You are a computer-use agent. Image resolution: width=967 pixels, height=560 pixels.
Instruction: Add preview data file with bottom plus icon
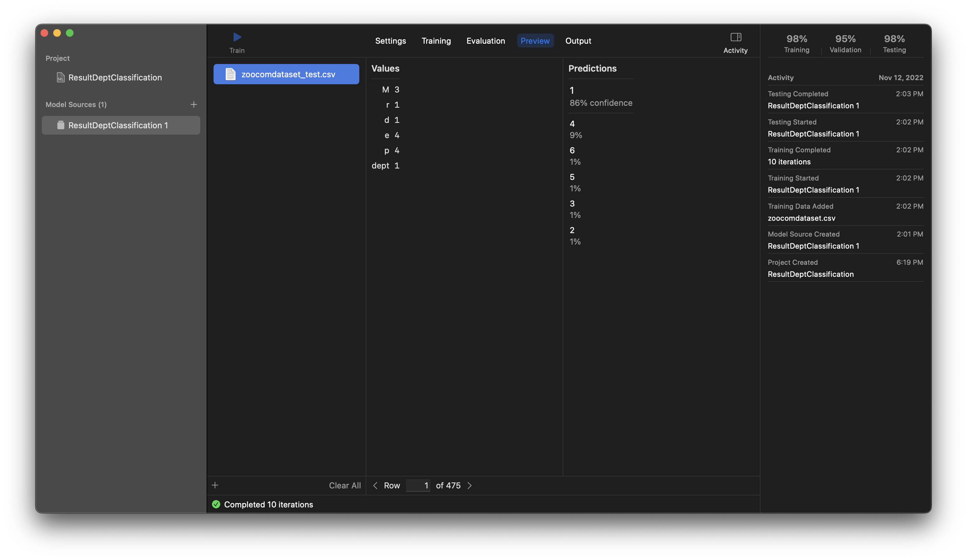pos(215,485)
